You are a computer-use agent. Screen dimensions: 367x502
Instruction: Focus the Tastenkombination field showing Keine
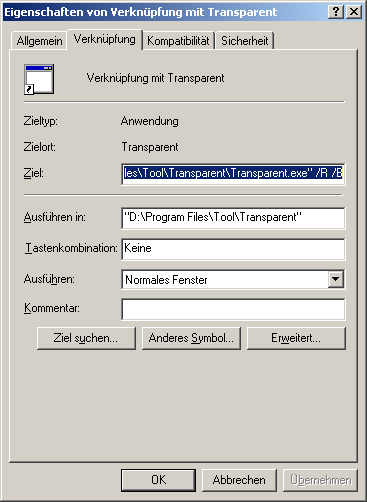coord(233,249)
